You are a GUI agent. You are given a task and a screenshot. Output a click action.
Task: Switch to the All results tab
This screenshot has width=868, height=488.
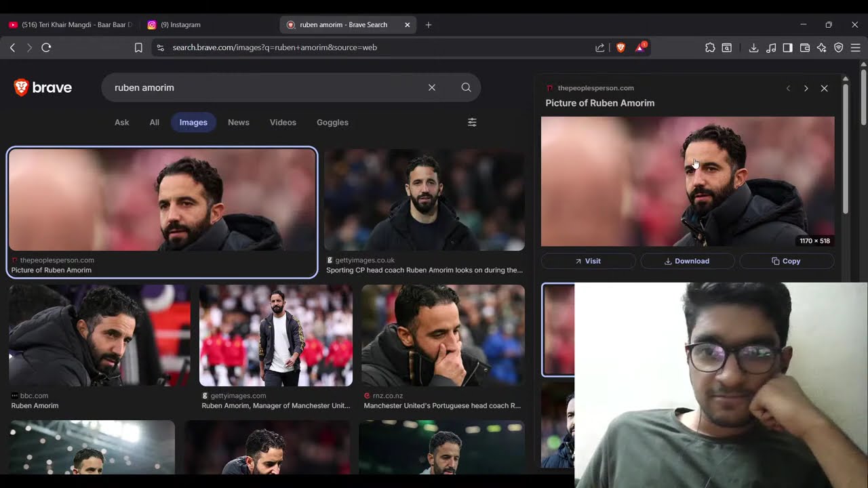pyautogui.click(x=155, y=123)
